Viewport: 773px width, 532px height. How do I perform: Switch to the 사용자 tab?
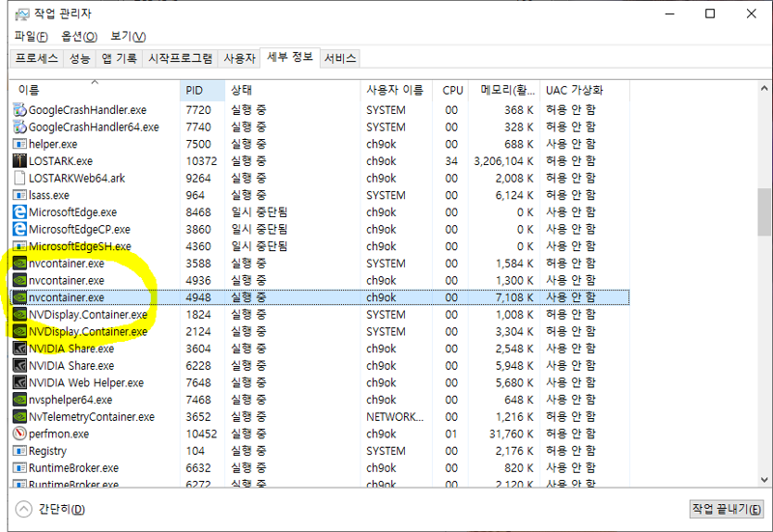[x=239, y=59]
